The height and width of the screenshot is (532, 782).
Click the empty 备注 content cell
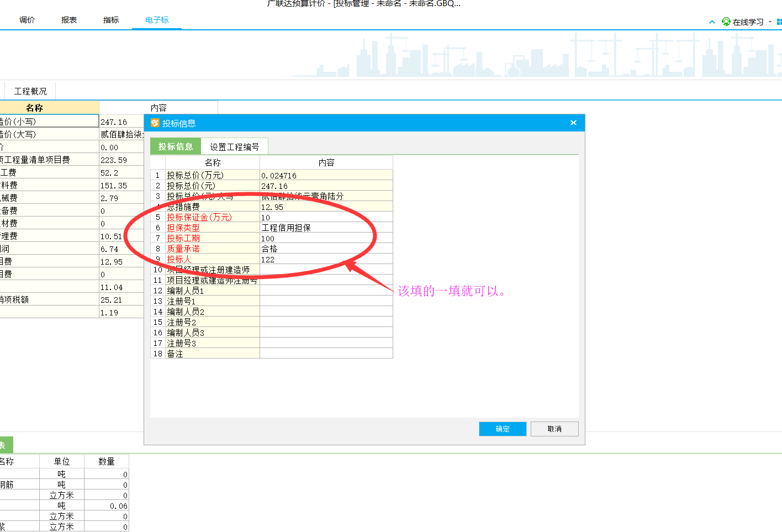pyautogui.click(x=326, y=354)
